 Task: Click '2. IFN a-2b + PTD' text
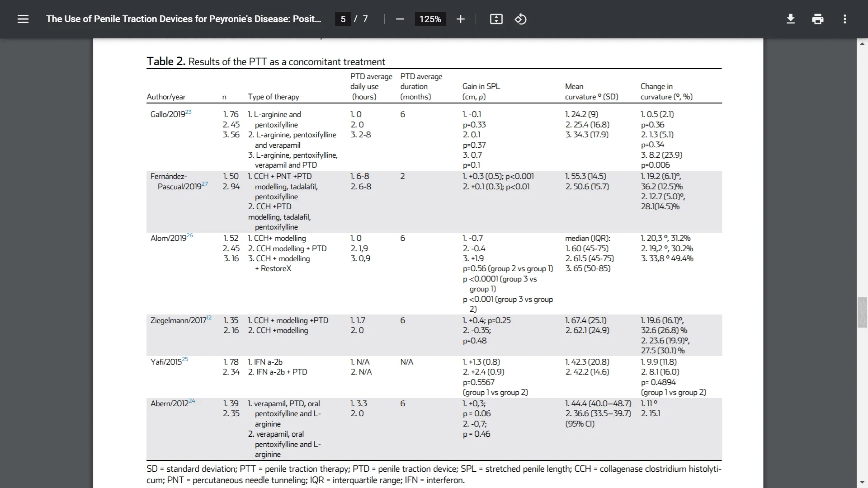tap(278, 372)
